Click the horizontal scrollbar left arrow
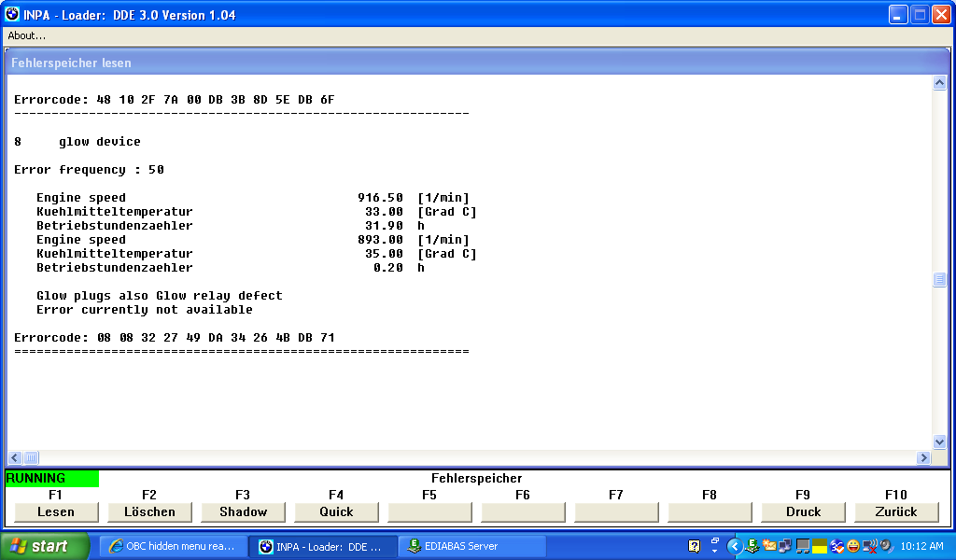Image resolution: width=956 pixels, height=560 pixels. 15,458
